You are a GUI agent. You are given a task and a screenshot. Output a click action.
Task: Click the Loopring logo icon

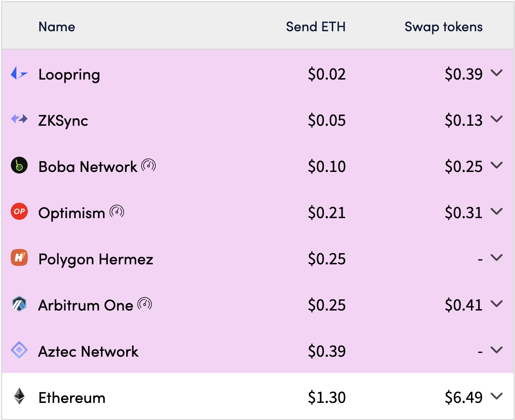tap(19, 74)
